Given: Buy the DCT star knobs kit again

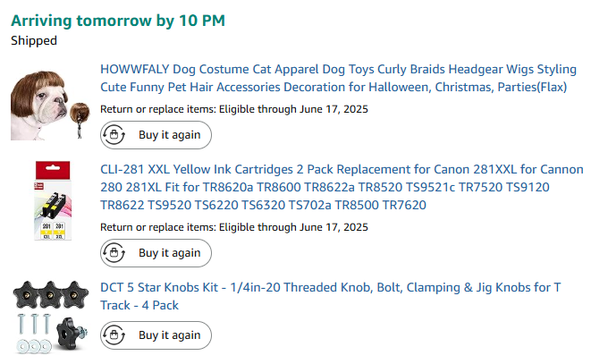Looking at the screenshot, I should 156,334.
